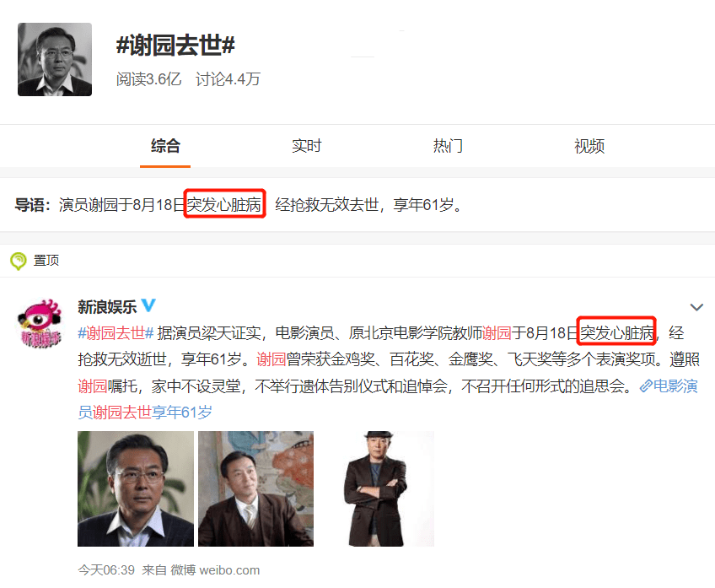
Task: Click the blue V verified badge
Action: click(148, 305)
